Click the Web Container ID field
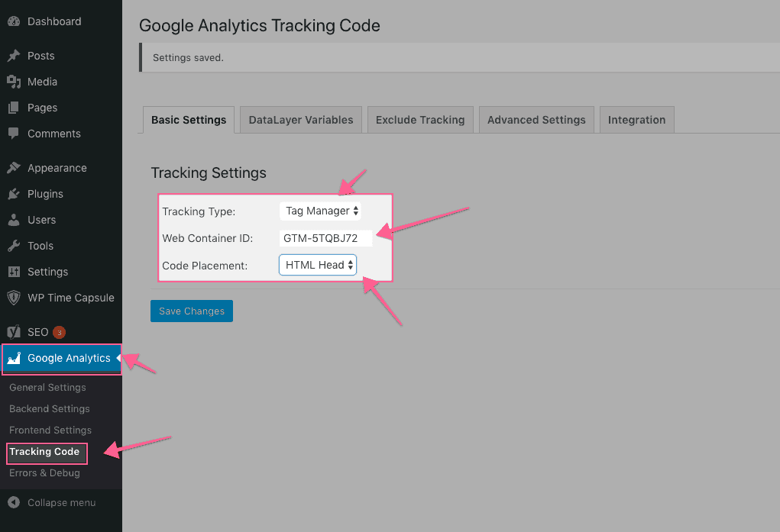 click(x=326, y=238)
